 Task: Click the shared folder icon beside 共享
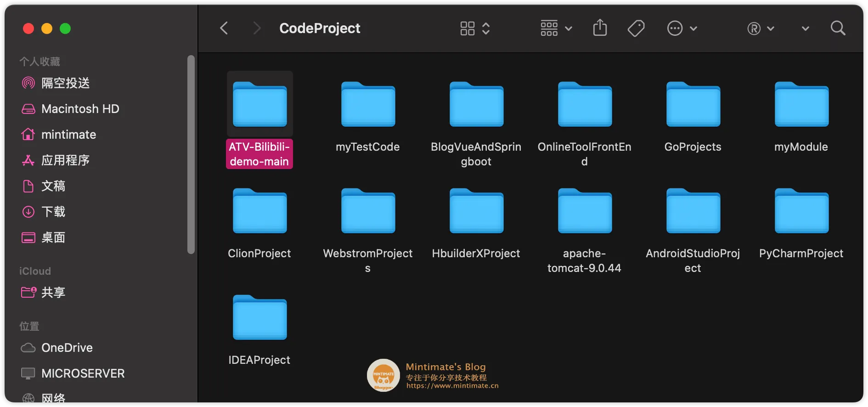click(28, 292)
